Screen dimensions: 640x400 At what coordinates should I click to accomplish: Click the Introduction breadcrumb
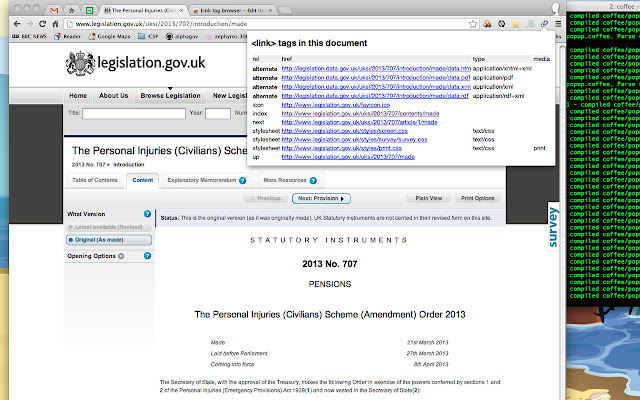pyautogui.click(x=129, y=165)
